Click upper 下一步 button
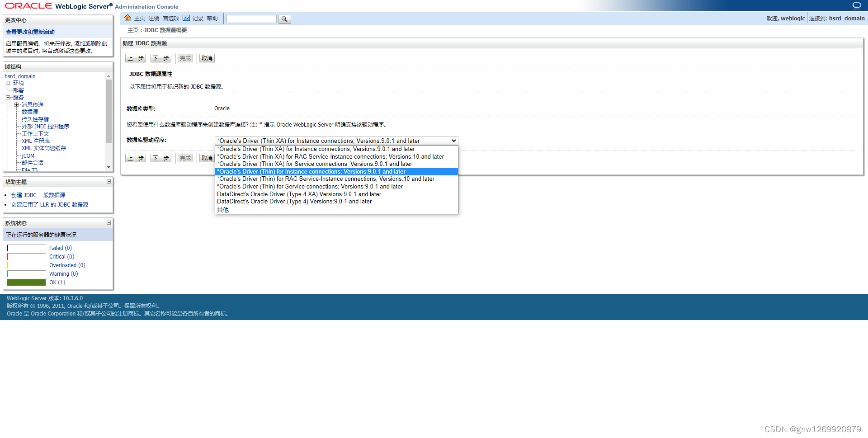The height and width of the screenshot is (438, 868). click(160, 58)
